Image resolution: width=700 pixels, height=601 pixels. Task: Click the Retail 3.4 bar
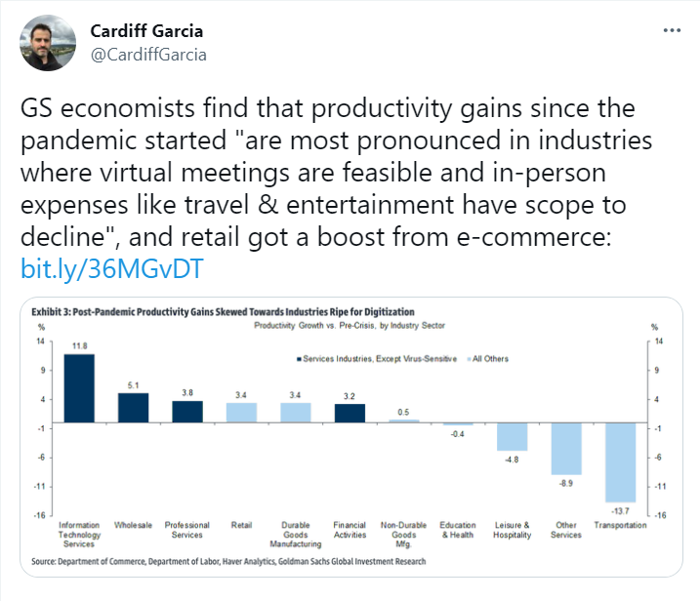241,412
